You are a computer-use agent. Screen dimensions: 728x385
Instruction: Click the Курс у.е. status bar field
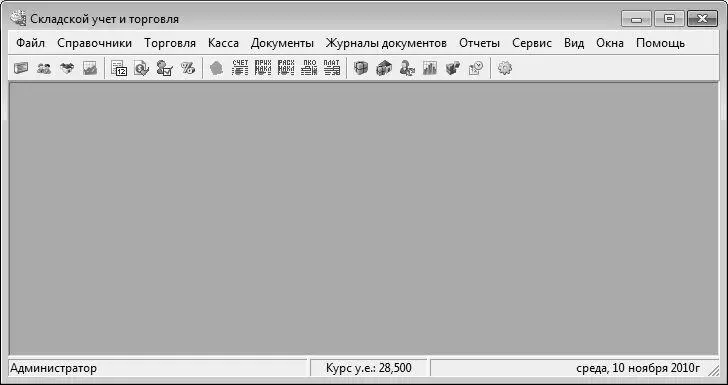tap(369, 368)
